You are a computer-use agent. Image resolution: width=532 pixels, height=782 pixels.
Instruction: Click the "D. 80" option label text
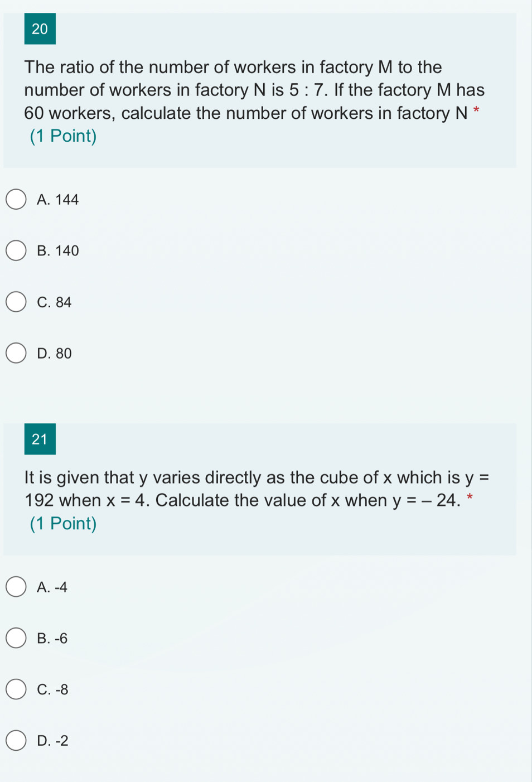coord(54,354)
